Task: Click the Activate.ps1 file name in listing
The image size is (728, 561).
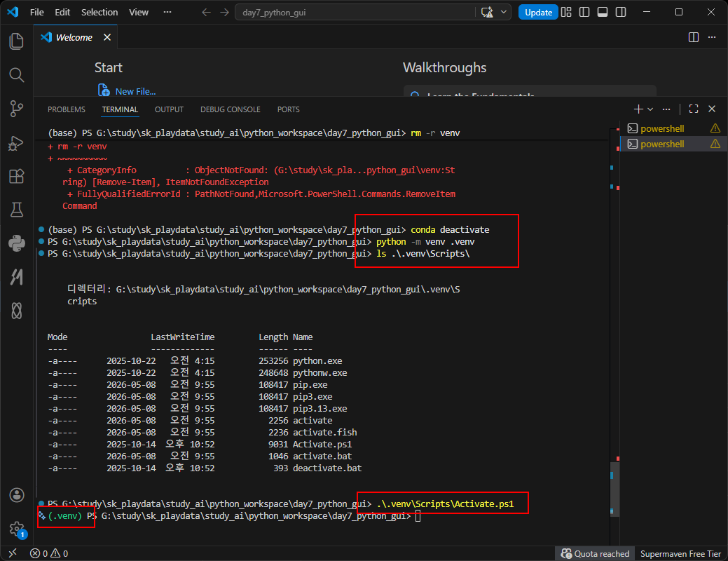Action: click(x=322, y=445)
